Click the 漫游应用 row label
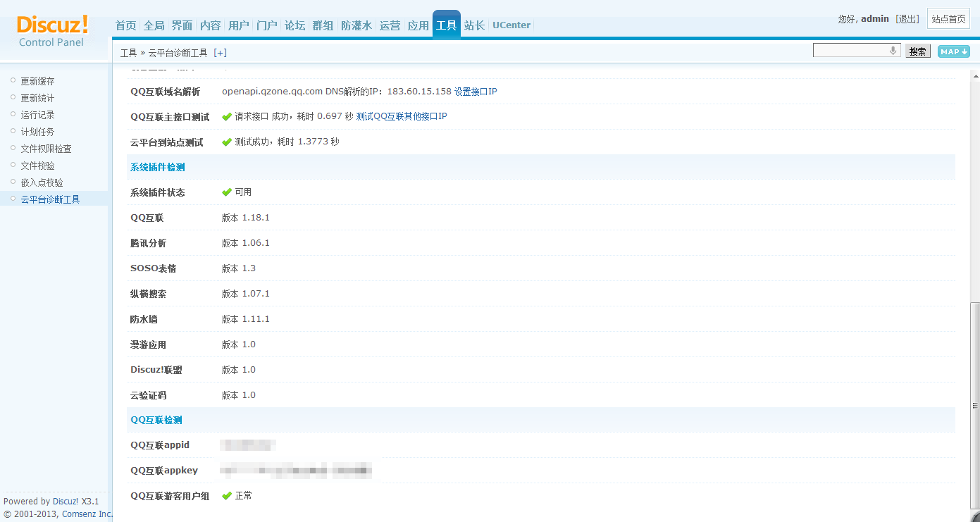 148,344
